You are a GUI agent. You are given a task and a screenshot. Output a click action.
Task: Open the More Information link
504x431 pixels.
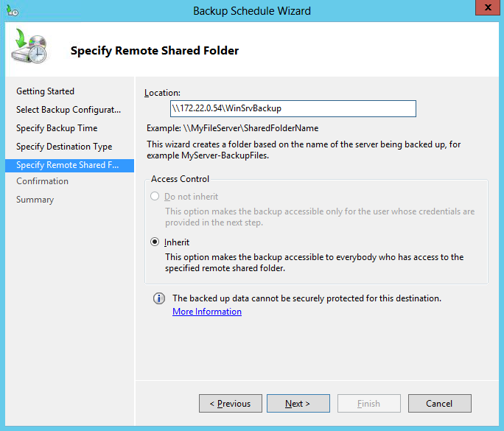pos(207,312)
